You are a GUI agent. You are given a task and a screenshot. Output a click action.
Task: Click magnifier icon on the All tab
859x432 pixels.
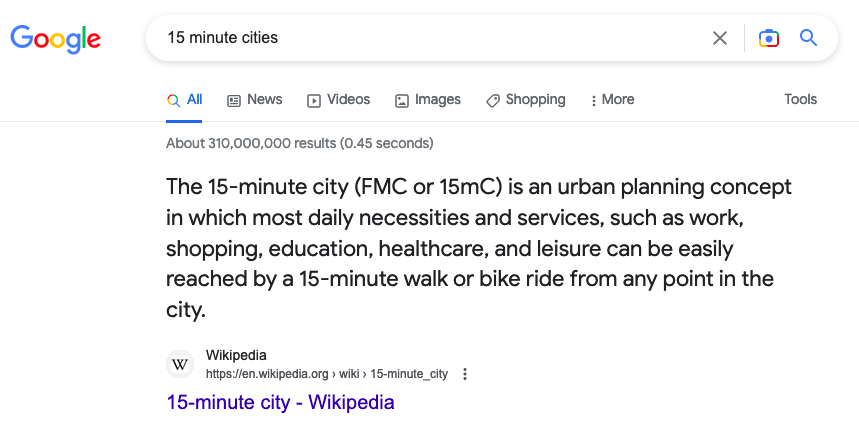coord(174,100)
